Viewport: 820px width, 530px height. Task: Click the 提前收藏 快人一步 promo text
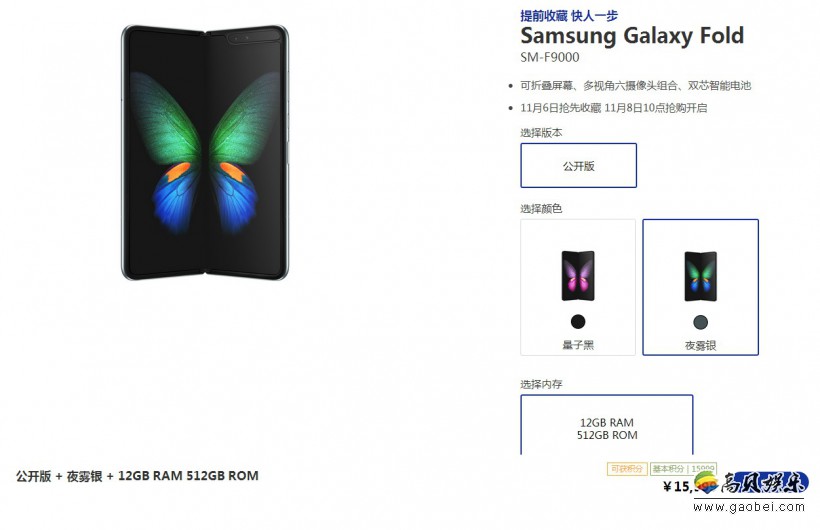click(x=569, y=16)
